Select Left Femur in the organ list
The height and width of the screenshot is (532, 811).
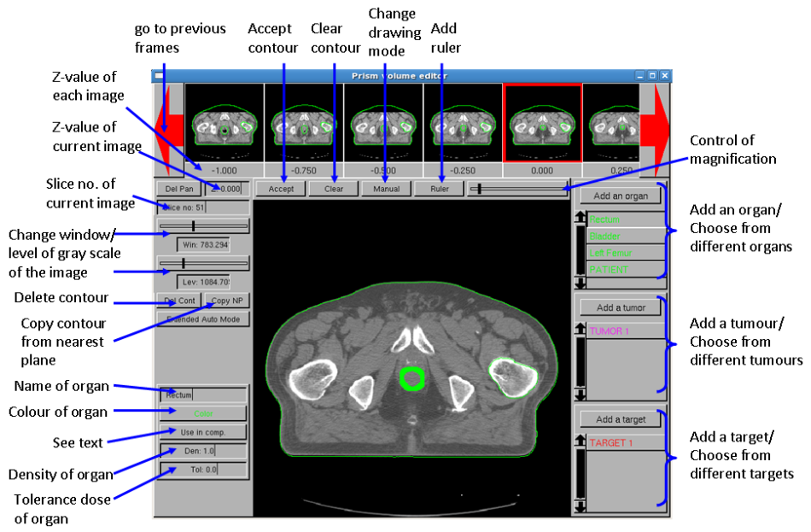pos(621,253)
